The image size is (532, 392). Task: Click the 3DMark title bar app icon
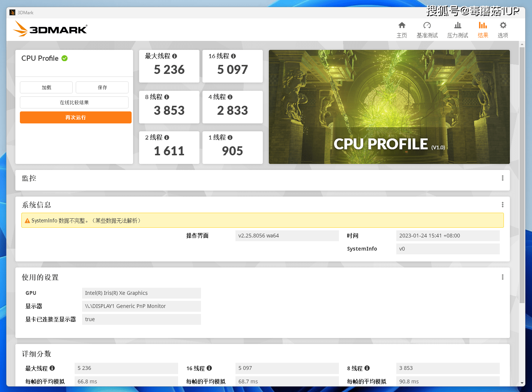[x=12, y=12]
